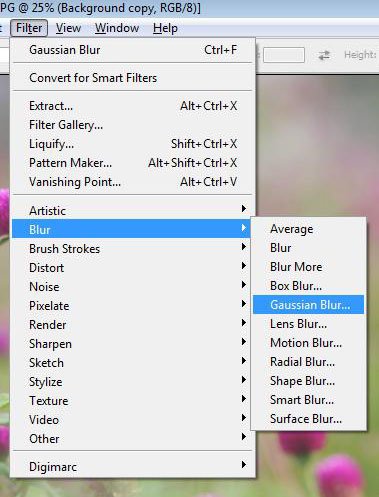Reapply last filter Gaussian Blur at top
This screenshot has height=497, width=379.
(132, 50)
